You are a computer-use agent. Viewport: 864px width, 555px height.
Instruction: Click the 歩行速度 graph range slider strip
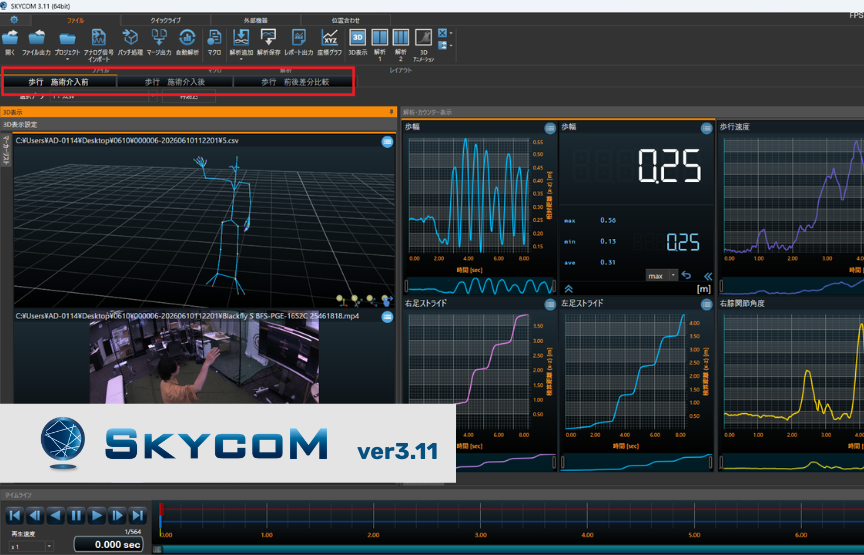[792, 285]
